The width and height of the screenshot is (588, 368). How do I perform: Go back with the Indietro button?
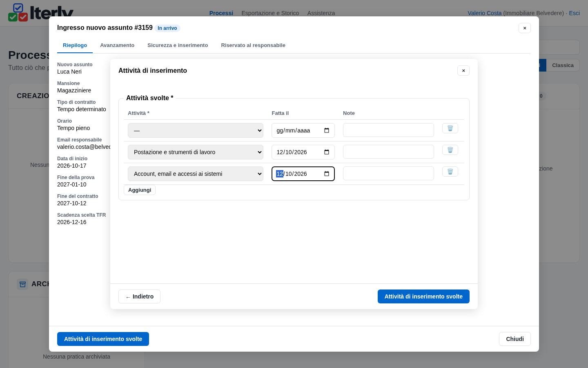coord(139,296)
